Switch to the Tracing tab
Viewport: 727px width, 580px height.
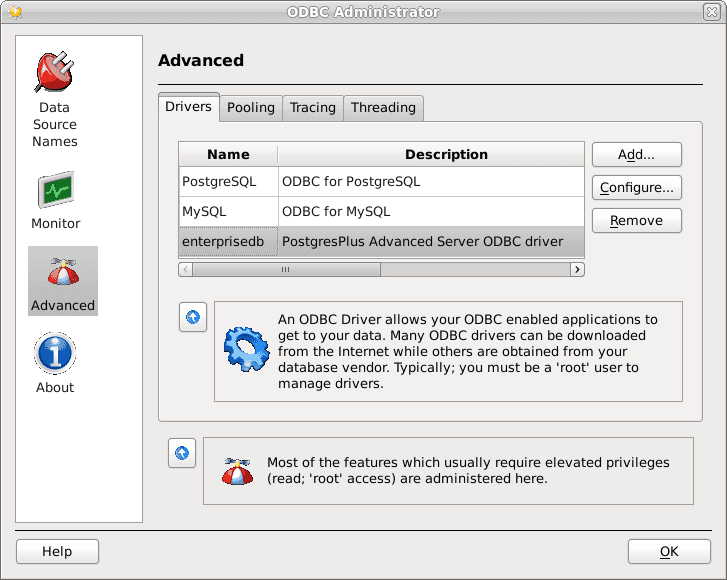click(312, 108)
